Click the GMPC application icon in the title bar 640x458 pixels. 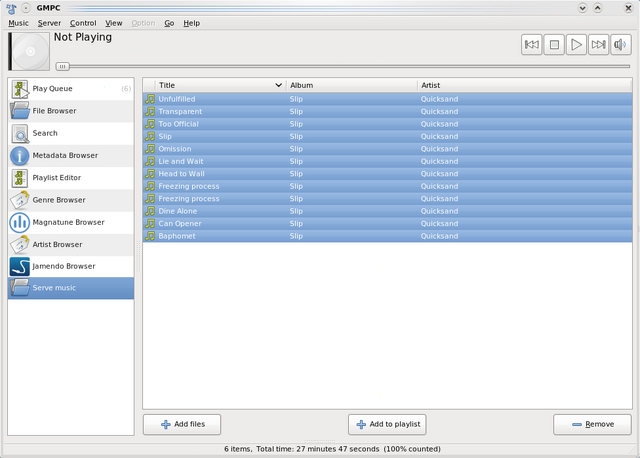point(11,8)
